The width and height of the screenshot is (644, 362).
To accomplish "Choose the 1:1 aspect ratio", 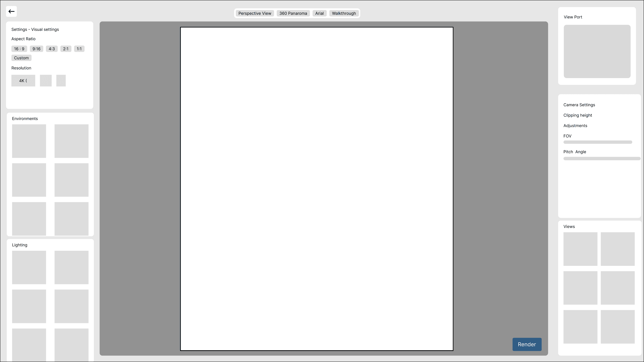I will [79, 49].
